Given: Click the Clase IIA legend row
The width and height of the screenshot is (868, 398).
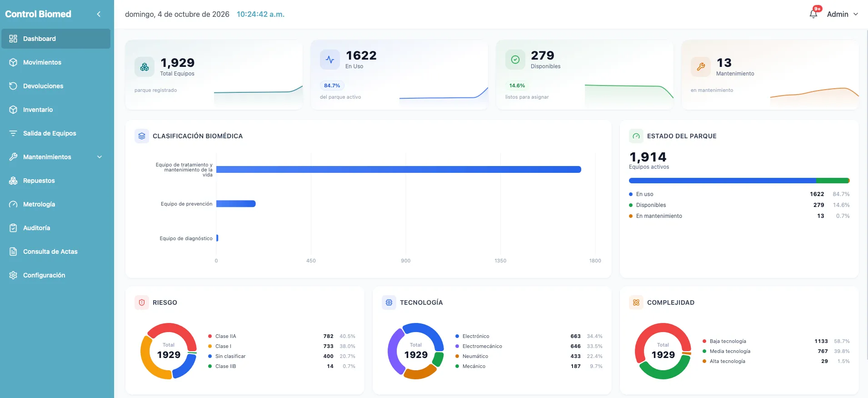Looking at the screenshot, I should point(282,336).
